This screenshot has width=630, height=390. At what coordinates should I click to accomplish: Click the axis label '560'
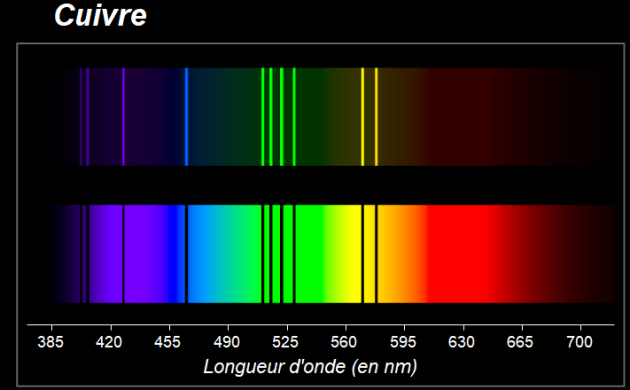[344, 342]
